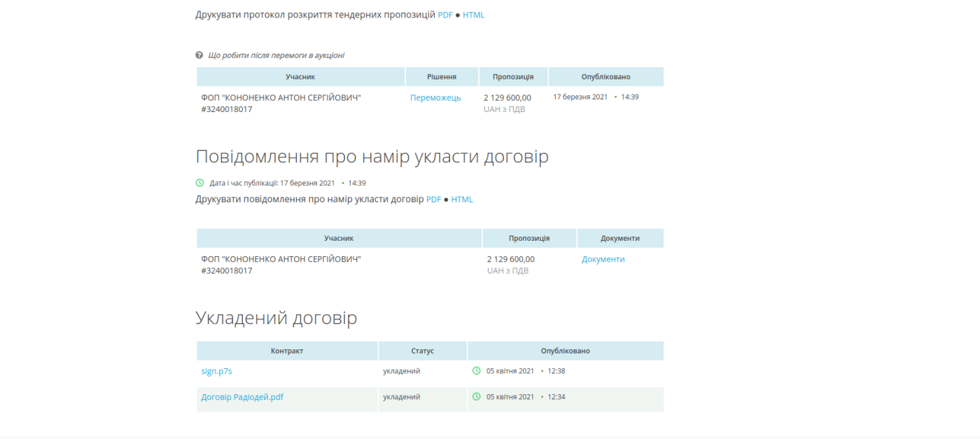Viewport: 980px width, 439px height.
Task: Select the '05 квітня 2021 12:38' timestamp
Action: [x=526, y=371]
